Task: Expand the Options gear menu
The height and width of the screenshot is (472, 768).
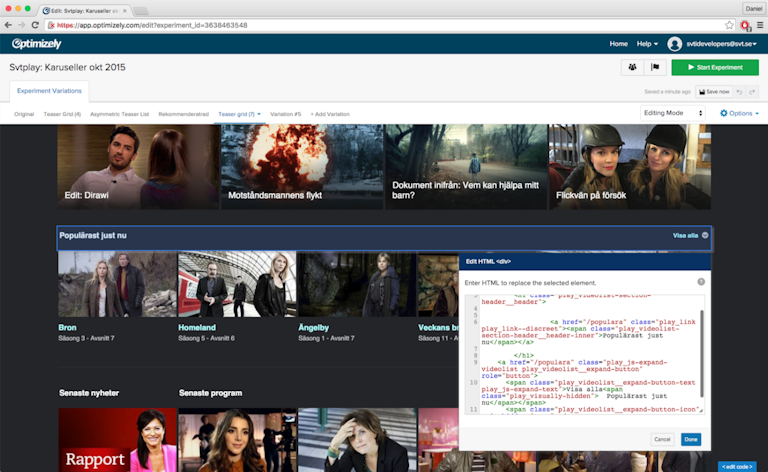Action: (737, 113)
